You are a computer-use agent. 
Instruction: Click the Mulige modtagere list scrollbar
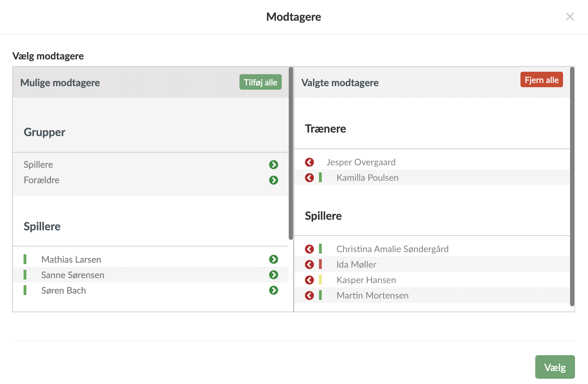[291, 153]
